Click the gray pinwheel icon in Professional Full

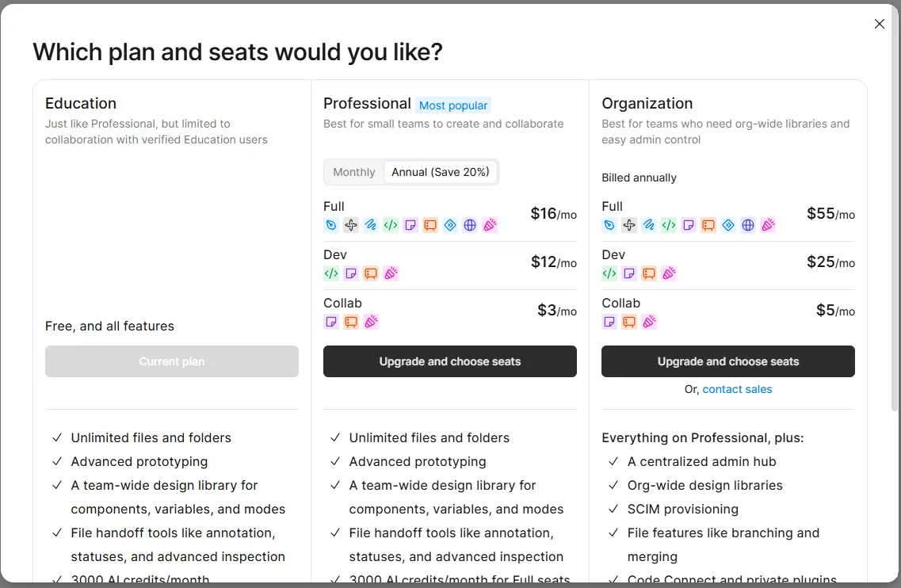coord(351,225)
